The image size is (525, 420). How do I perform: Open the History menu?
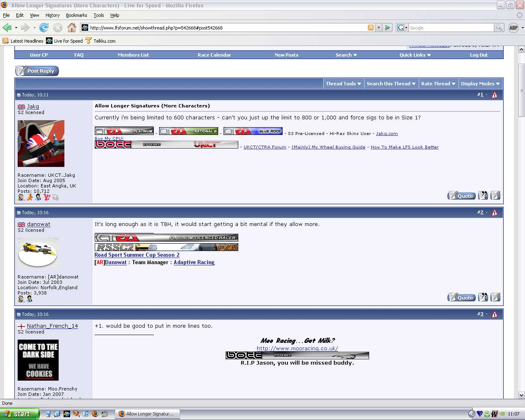pos(52,15)
